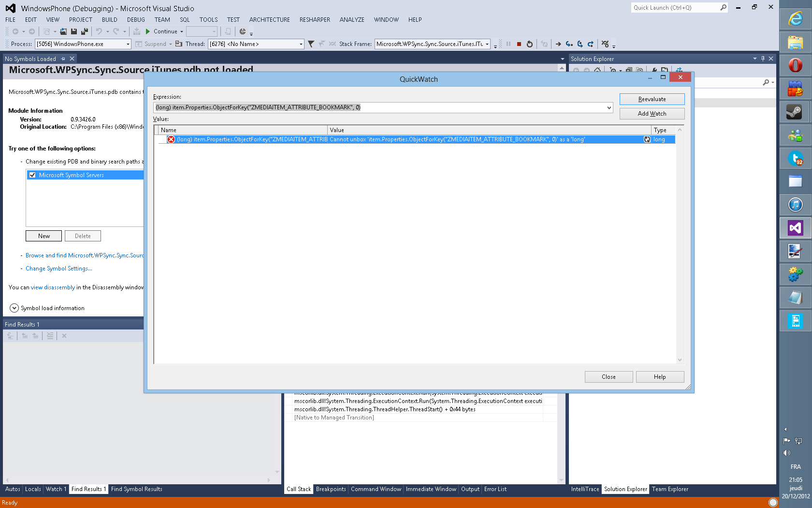Click the Value column header in QuickWatch

pyautogui.click(x=489, y=130)
